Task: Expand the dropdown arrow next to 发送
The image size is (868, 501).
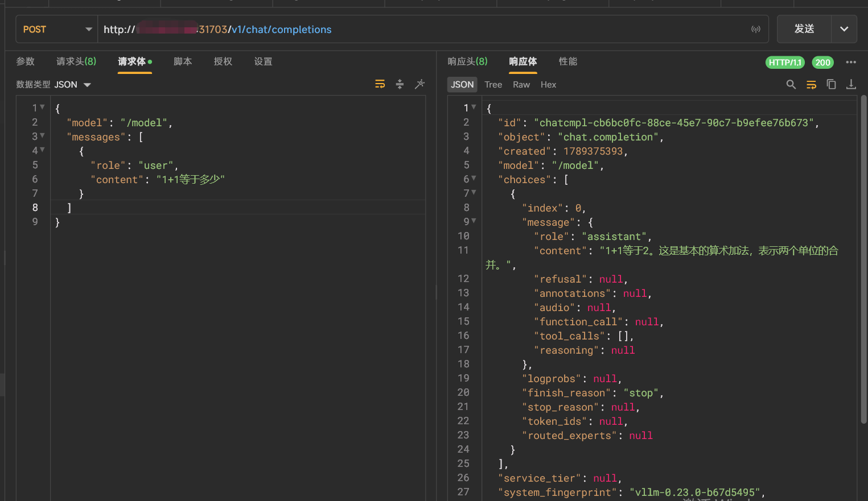Action: point(844,29)
